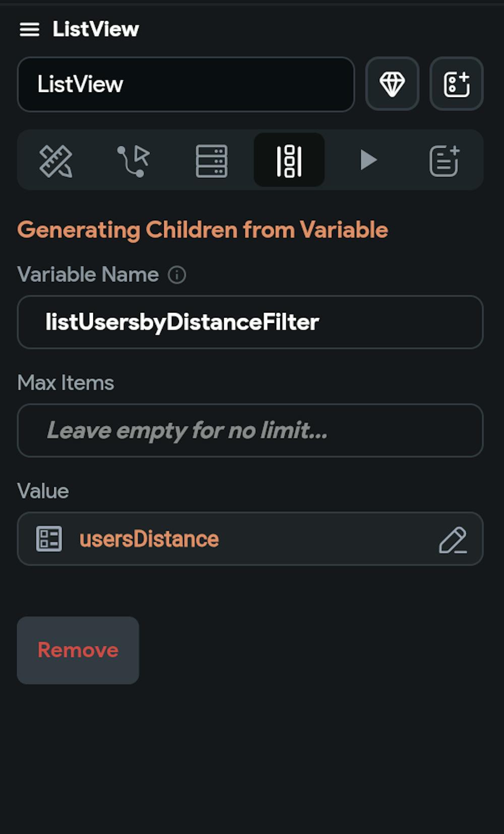Click the Generating Children from Variable heading
The height and width of the screenshot is (834, 504).
click(203, 230)
